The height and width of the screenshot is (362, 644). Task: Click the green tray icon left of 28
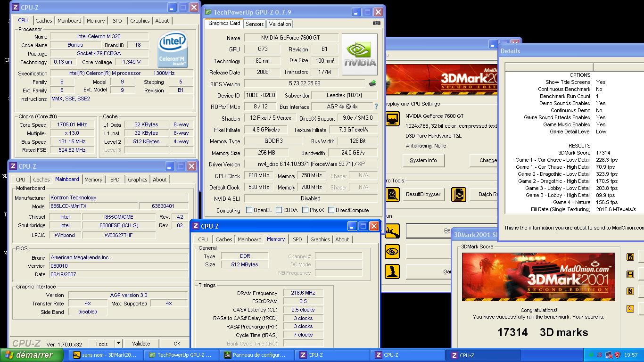point(591,355)
